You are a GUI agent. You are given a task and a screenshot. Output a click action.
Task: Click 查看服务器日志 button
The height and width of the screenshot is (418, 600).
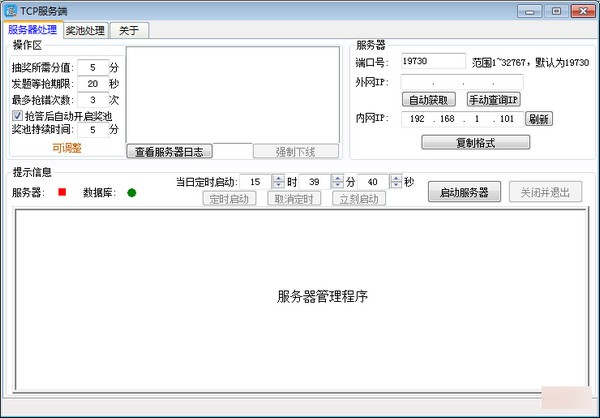169,152
